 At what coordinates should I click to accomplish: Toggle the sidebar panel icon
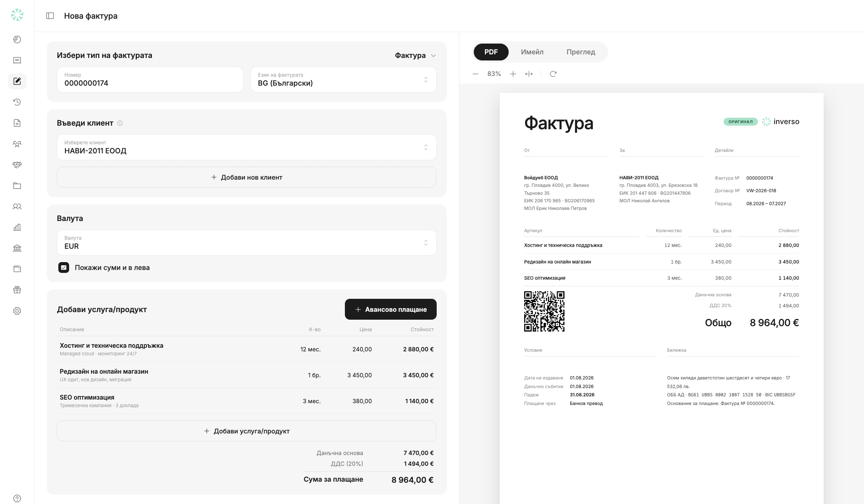50,16
